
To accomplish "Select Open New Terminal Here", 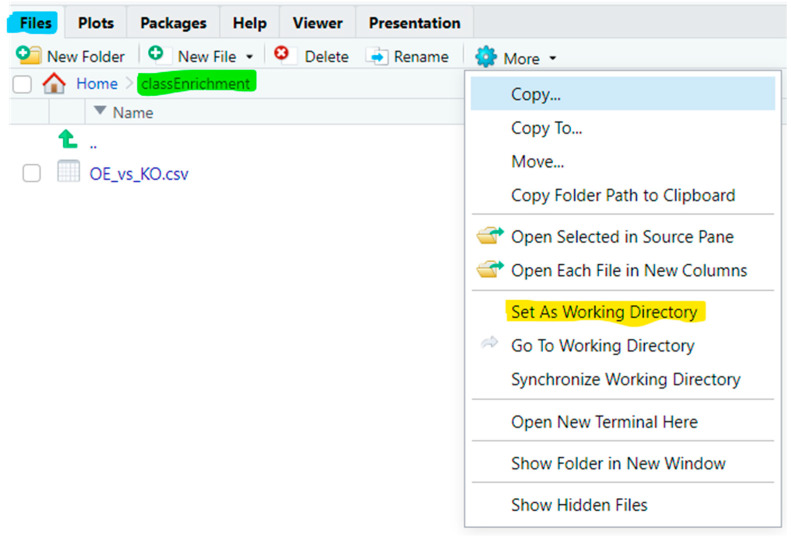I will tap(623, 421).
